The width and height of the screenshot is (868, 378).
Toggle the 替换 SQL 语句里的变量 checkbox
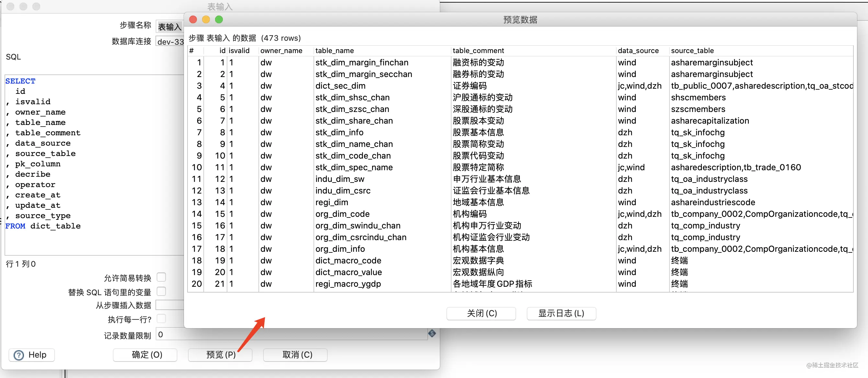[161, 291]
